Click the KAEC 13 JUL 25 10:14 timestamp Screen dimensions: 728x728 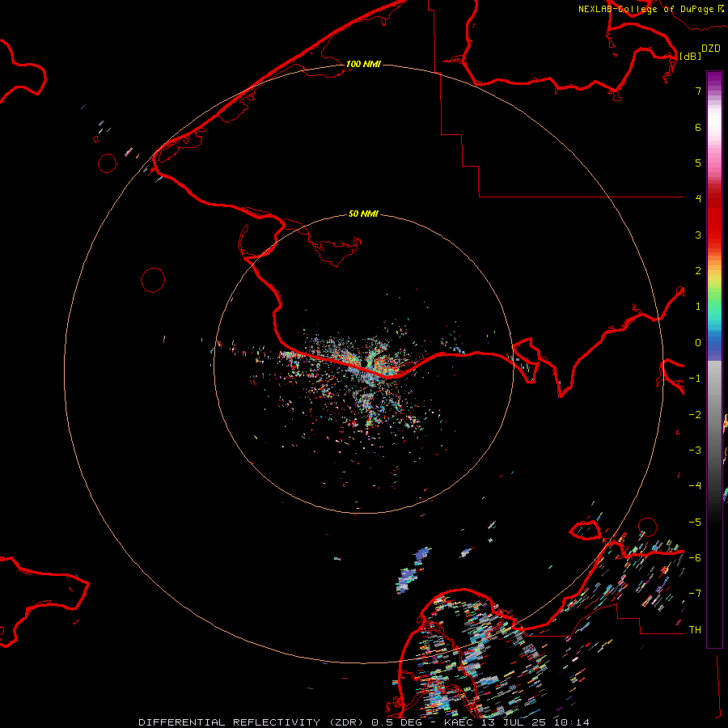(x=517, y=722)
